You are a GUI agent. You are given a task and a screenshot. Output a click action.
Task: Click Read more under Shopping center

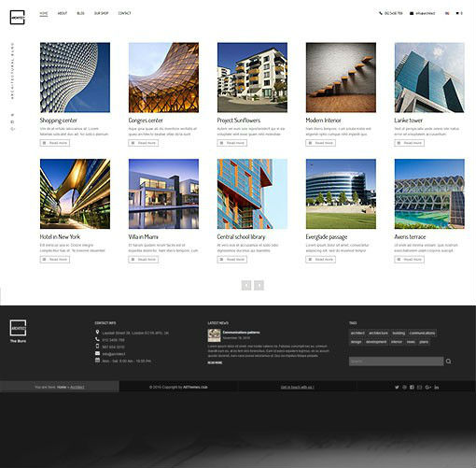55,143
